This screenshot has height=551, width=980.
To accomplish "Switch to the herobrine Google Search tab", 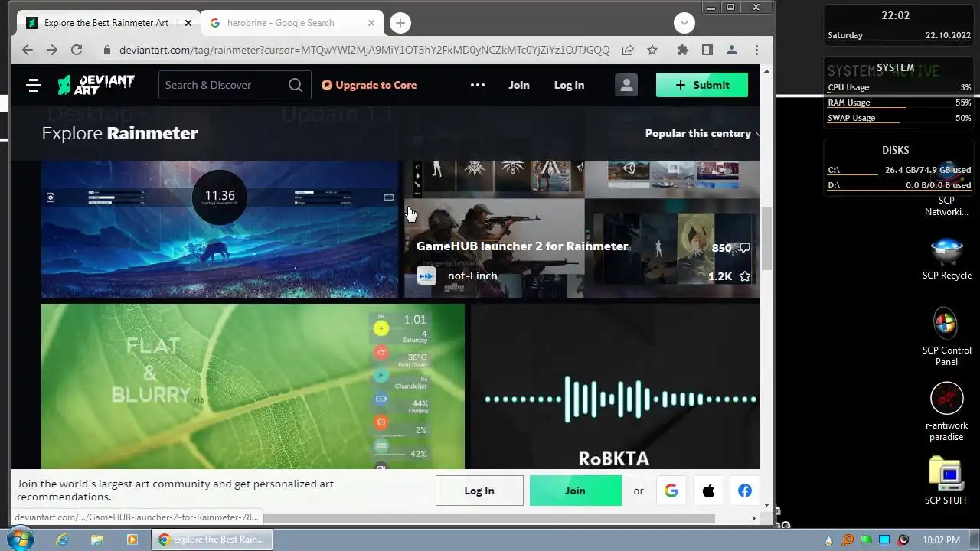I will coord(292,23).
